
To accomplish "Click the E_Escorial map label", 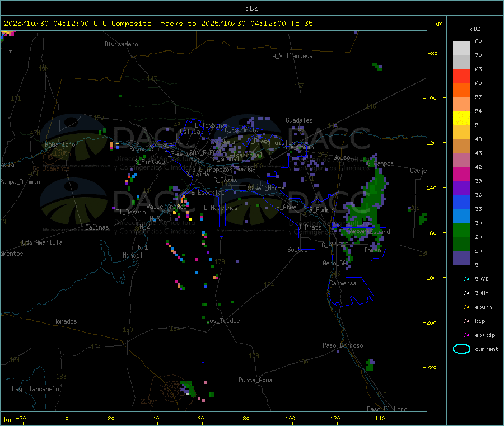I will (207, 193).
